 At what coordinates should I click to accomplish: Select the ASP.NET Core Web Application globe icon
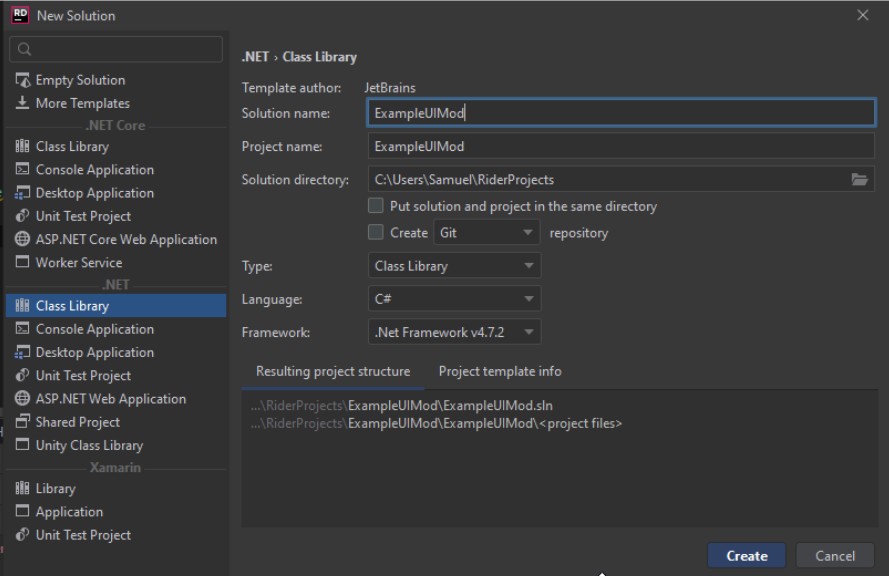(22, 239)
